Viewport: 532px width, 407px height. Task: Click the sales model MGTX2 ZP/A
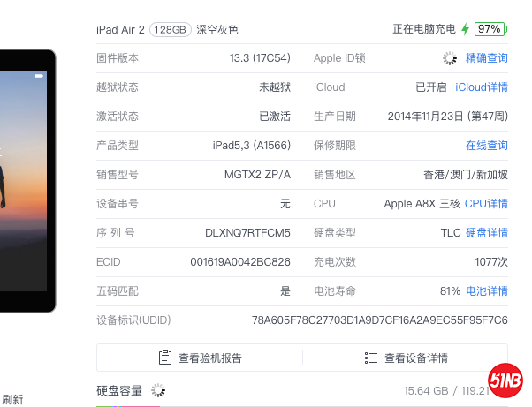[x=257, y=175]
